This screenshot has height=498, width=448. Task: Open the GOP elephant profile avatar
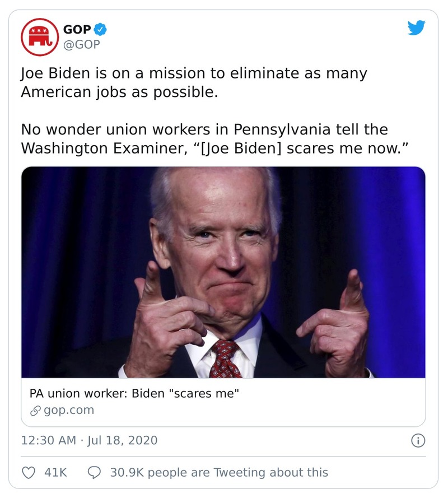pyautogui.click(x=40, y=38)
